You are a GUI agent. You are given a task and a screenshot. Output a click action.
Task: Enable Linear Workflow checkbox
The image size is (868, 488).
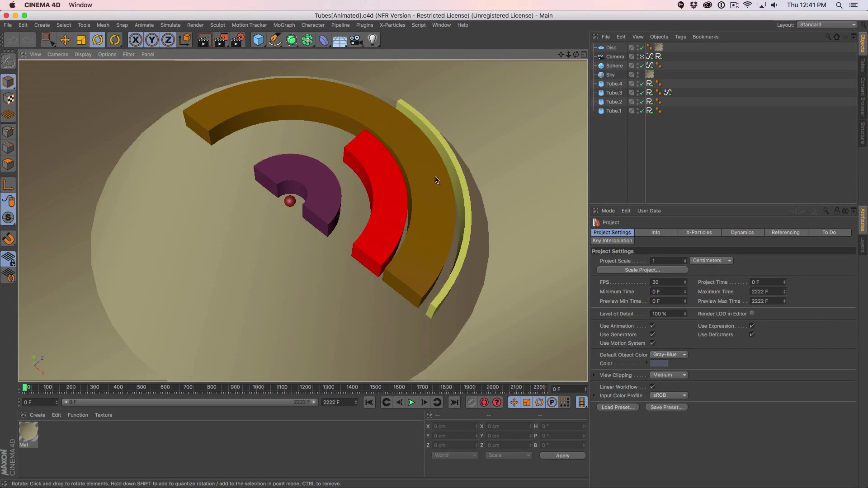pos(652,386)
